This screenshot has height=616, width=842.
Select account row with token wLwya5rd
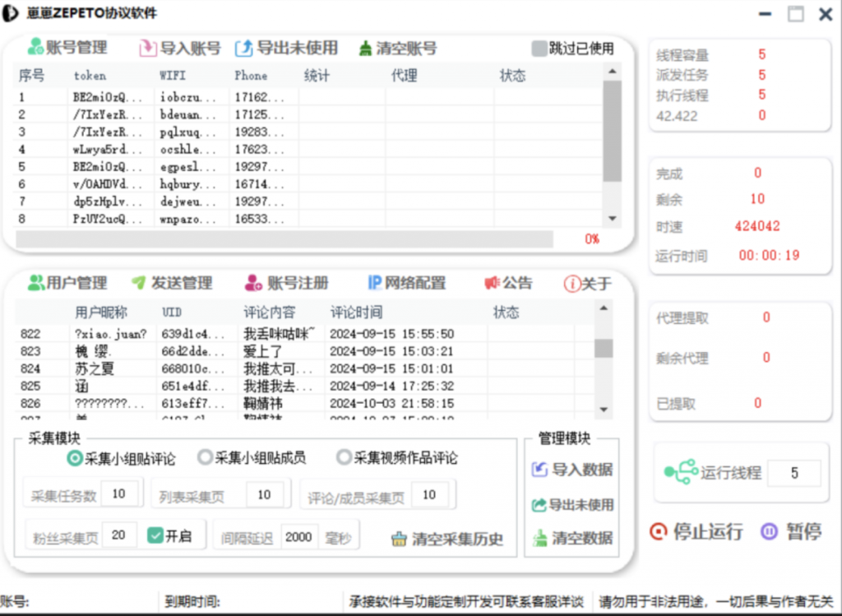[x=309, y=150]
